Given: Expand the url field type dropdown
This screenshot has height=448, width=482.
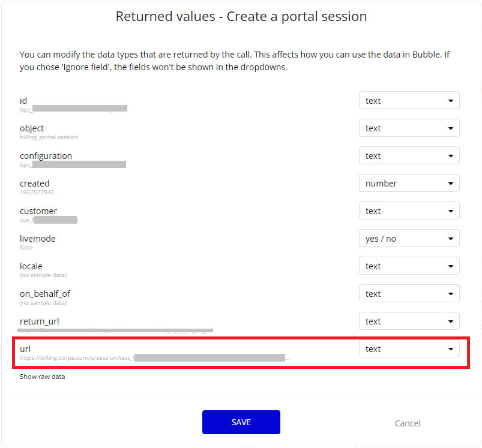Looking at the screenshot, I should 409,349.
